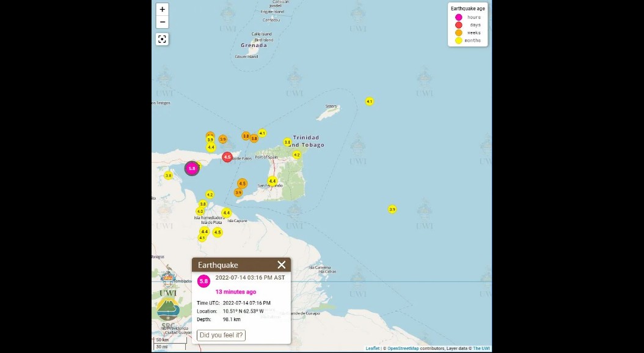This screenshot has width=644, height=353.
Task: Enter fullscreen mode on the map
Action: (162, 39)
